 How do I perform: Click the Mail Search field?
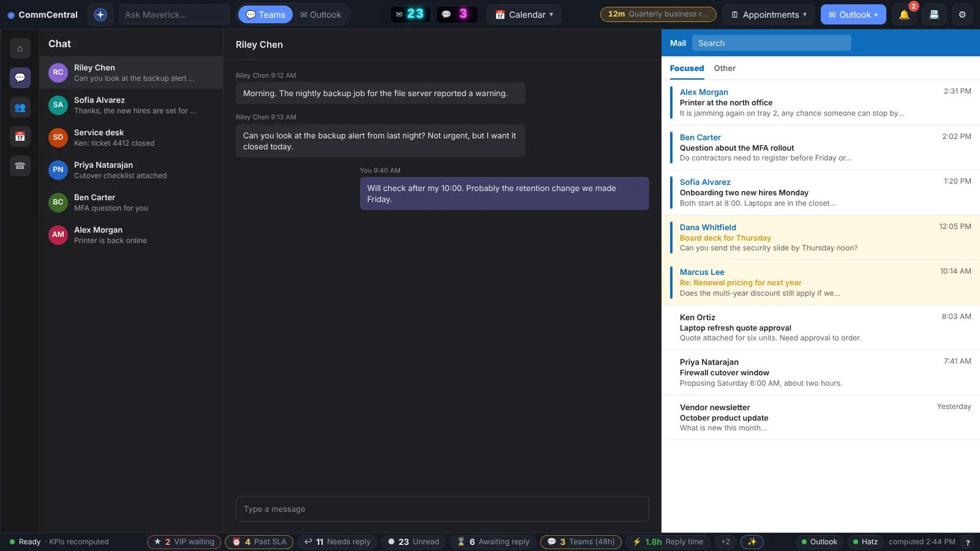tap(772, 43)
